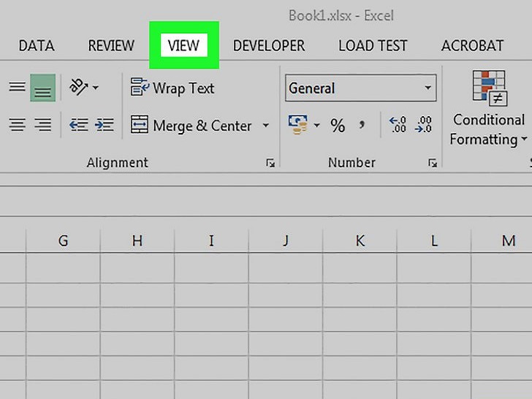The image size is (532, 399).
Task: Click the Orientation text rotation icon
Action: 80,88
